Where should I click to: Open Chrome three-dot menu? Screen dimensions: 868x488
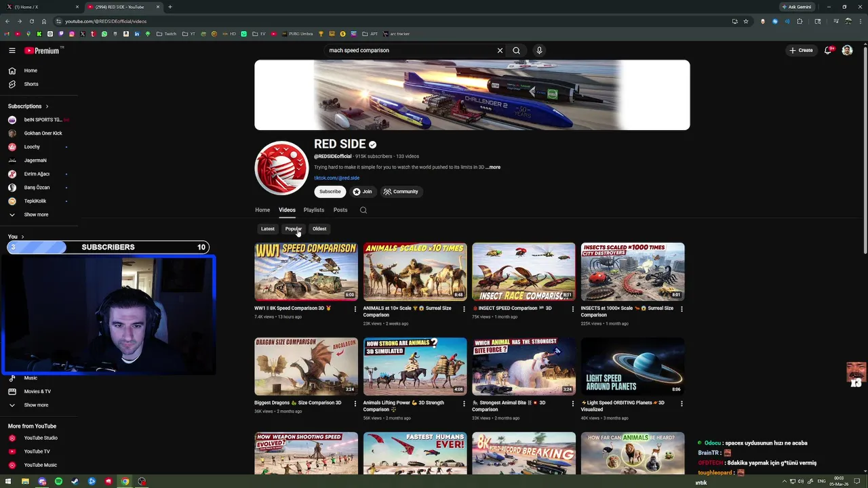coord(860,21)
